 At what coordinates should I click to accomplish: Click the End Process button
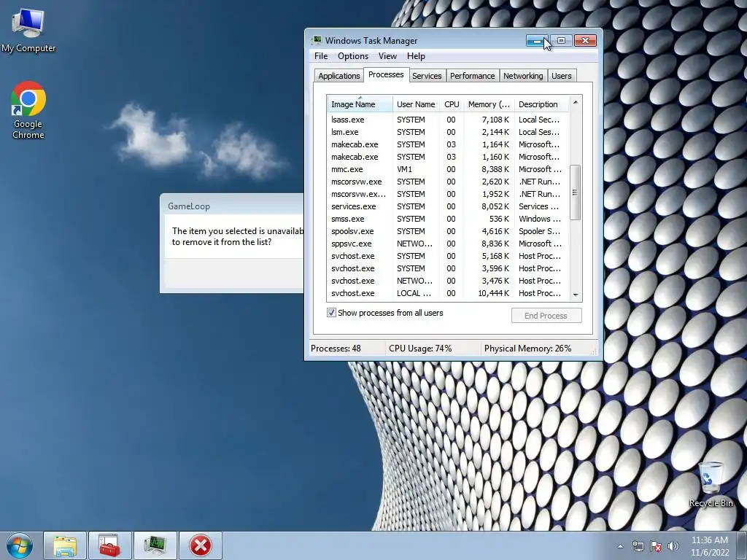546,316
